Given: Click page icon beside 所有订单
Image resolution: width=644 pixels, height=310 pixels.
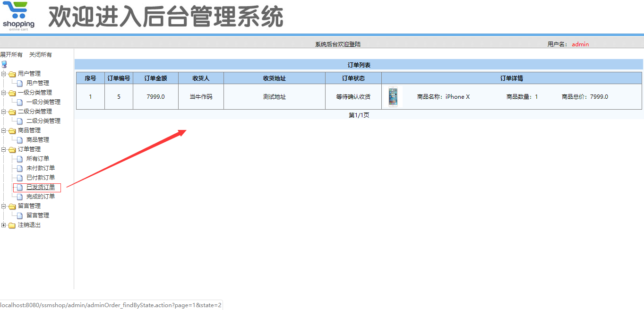Looking at the screenshot, I should coord(20,159).
